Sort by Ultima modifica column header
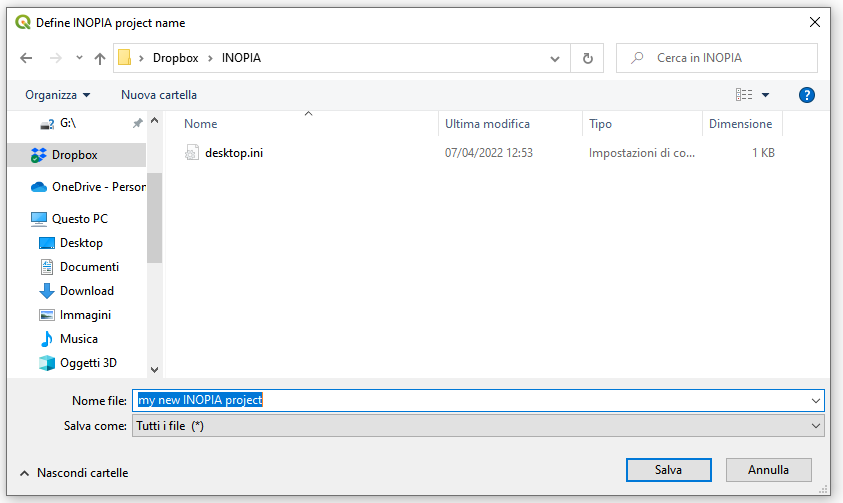 [x=487, y=124]
